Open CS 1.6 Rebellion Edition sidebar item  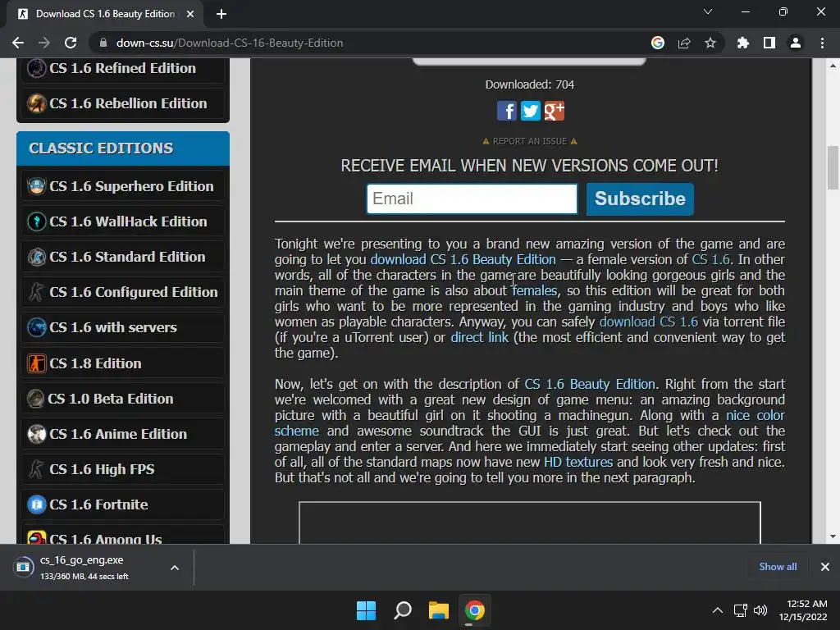pos(123,103)
